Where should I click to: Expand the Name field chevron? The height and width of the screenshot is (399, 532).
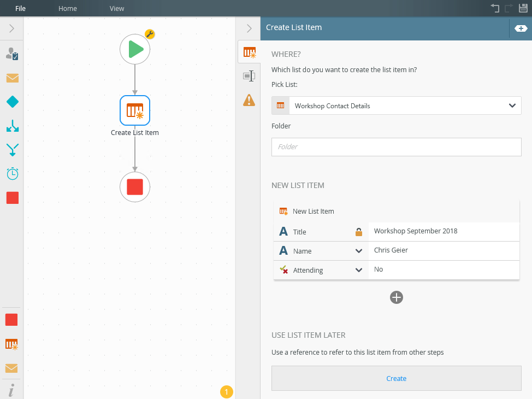click(359, 251)
